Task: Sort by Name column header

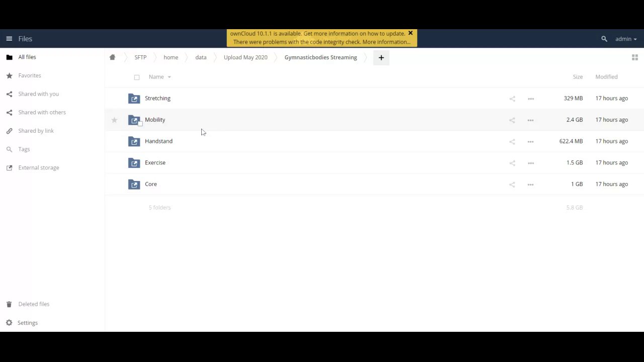Action: tap(156, 77)
